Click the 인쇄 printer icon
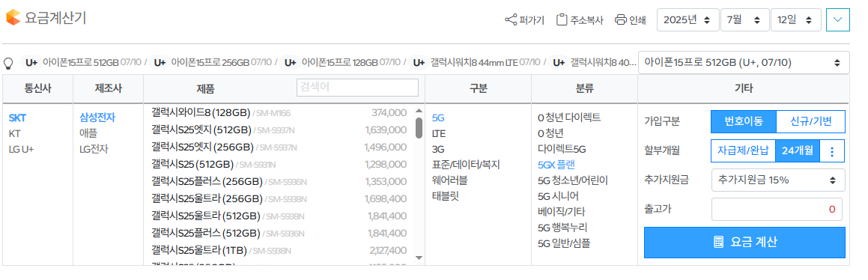 point(621,20)
